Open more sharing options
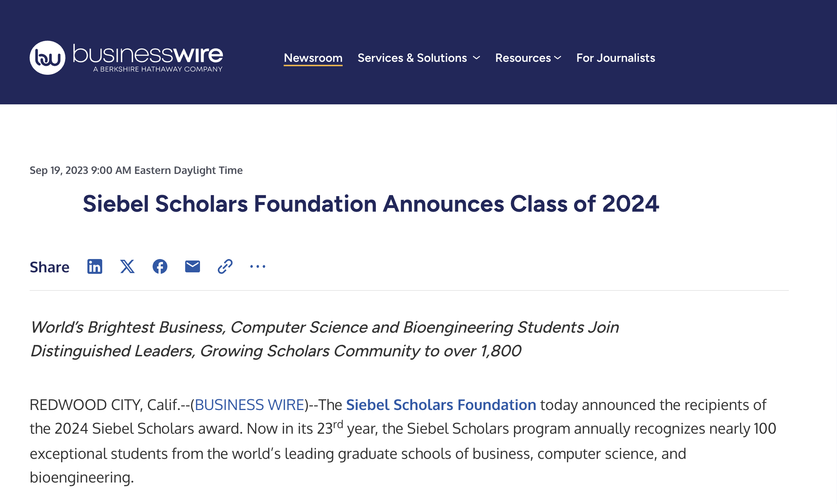The image size is (837, 504). coord(257,266)
